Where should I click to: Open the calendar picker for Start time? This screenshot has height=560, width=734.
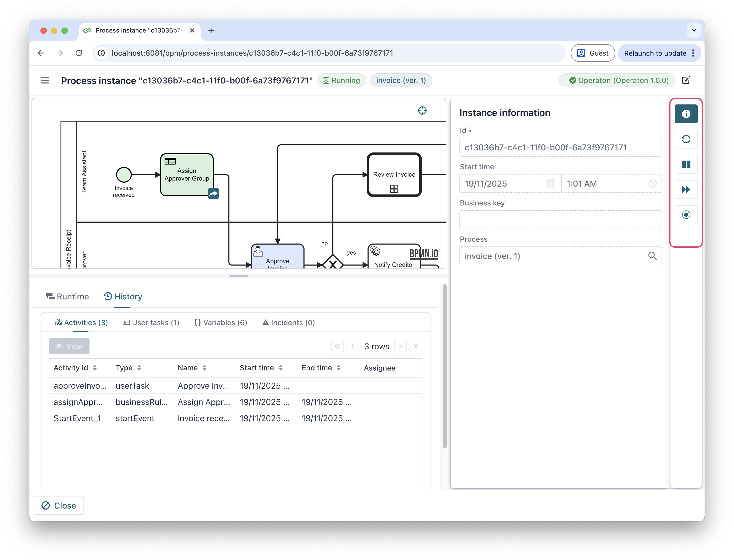coord(550,184)
